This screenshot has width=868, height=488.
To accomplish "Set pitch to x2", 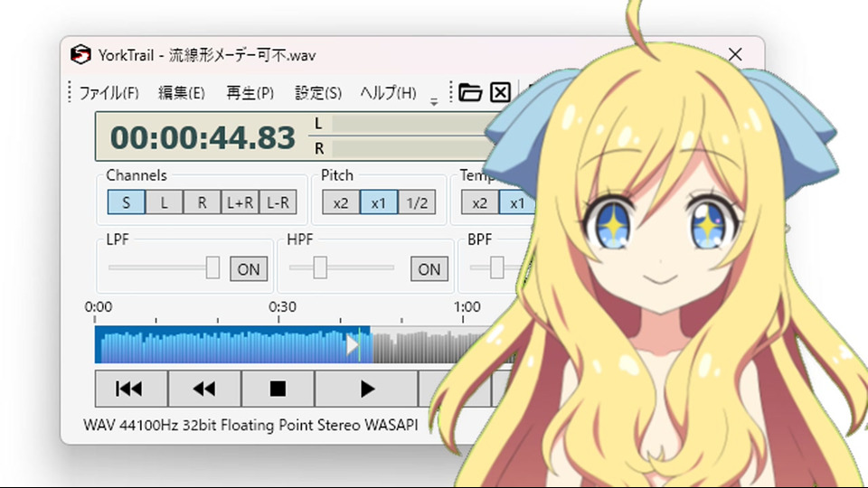I will click(341, 202).
